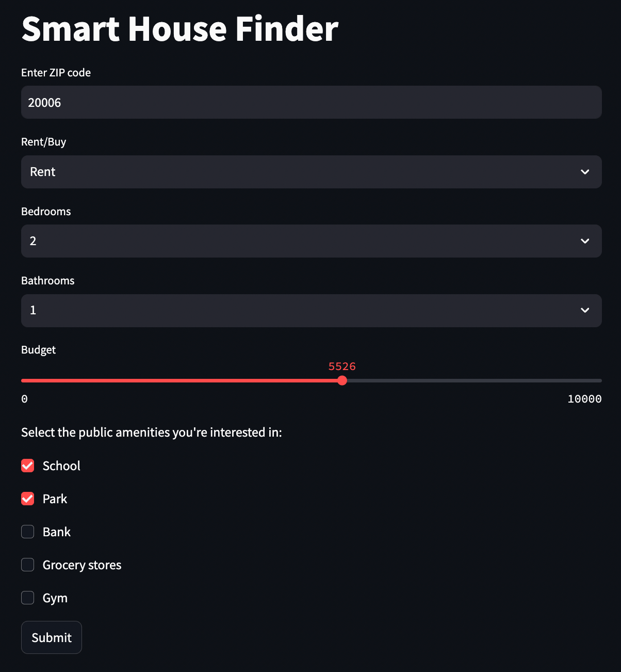Click the Rent/Buy chevron arrow
The height and width of the screenshot is (672, 621).
[x=585, y=172]
